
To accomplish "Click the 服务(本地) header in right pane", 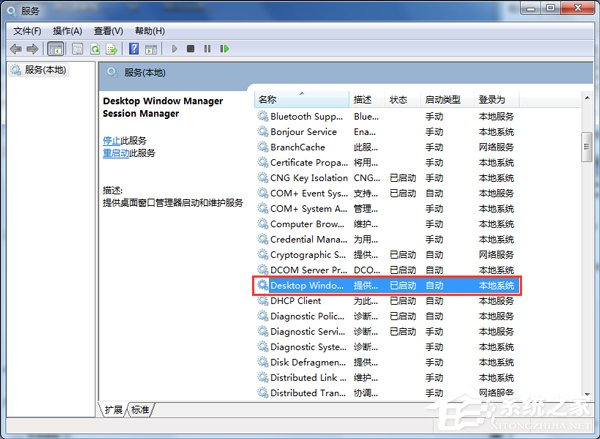I will click(145, 72).
